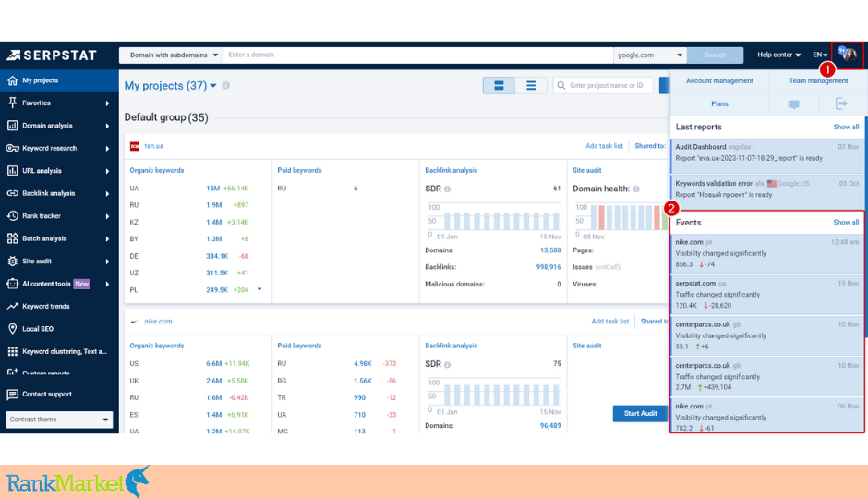Viewport: 868px width, 499px height.
Task: Select the Domain analysis sidebar icon
Action: (12, 126)
